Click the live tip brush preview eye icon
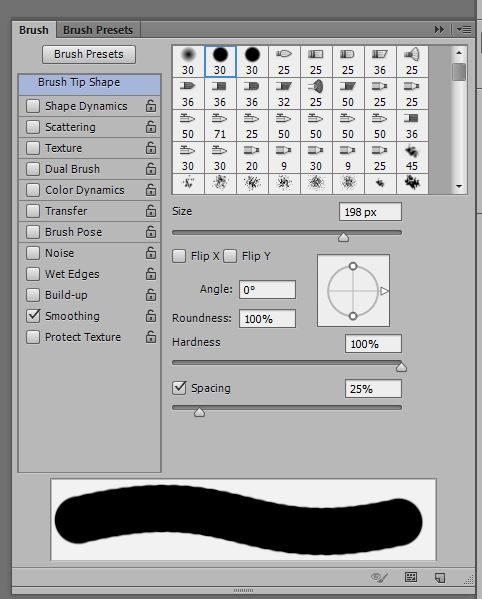The width and height of the screenshot is (482, 599). coord(379,577)
